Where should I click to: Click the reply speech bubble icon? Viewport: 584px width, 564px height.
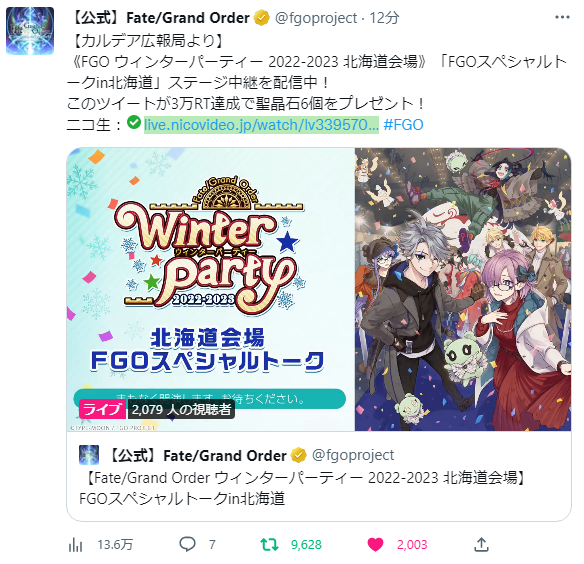pos(187,544)
